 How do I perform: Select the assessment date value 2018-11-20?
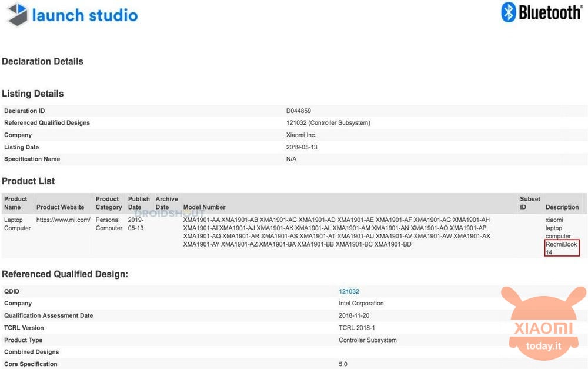(x=354, y=315)
